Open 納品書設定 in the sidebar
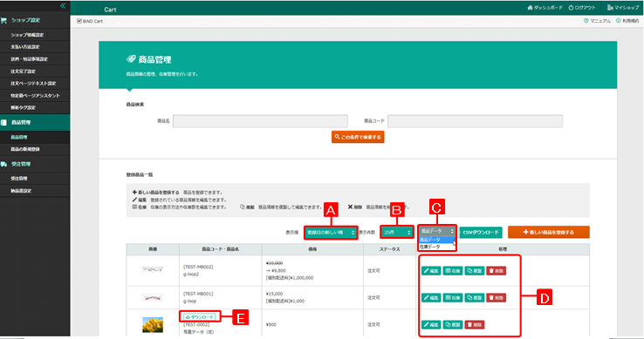 [21, 191]
